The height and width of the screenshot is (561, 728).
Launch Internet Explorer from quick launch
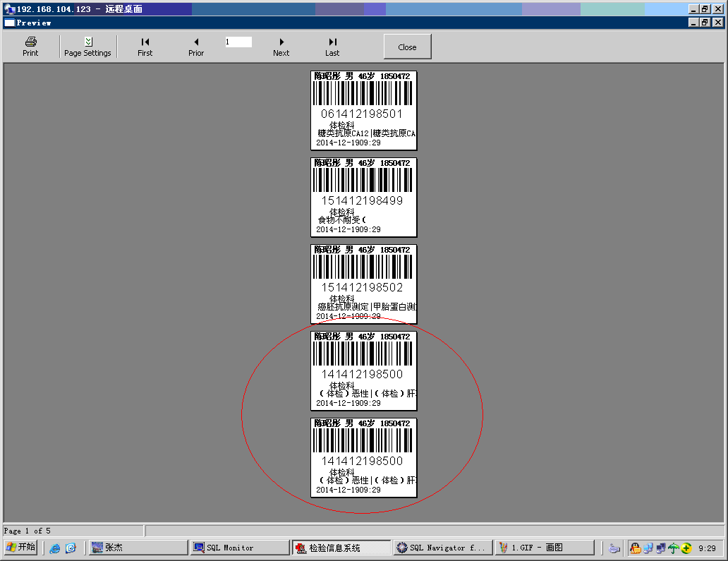(x=55, y=548)
